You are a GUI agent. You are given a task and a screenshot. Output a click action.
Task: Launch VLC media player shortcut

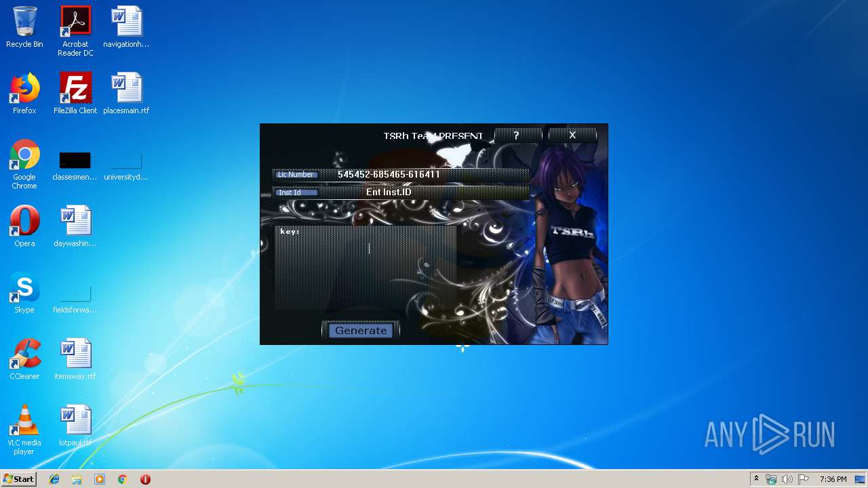(24, 430)
